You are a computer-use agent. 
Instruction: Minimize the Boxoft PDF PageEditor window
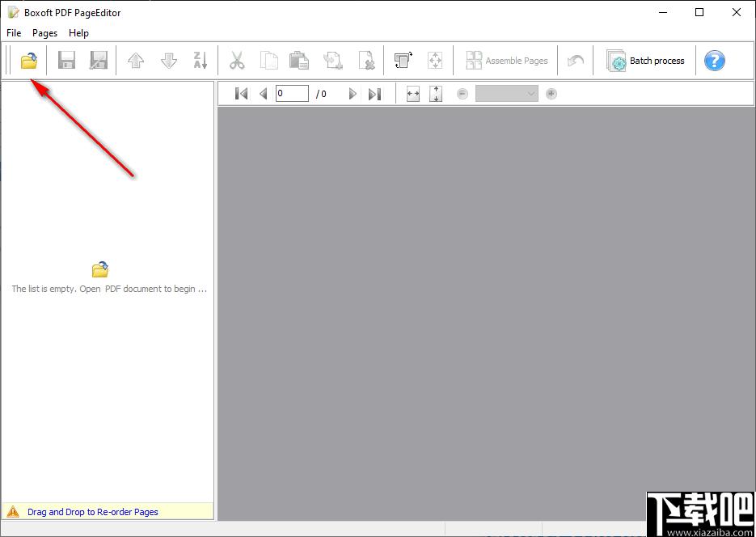pyautogui.click(x=663, y=12)
